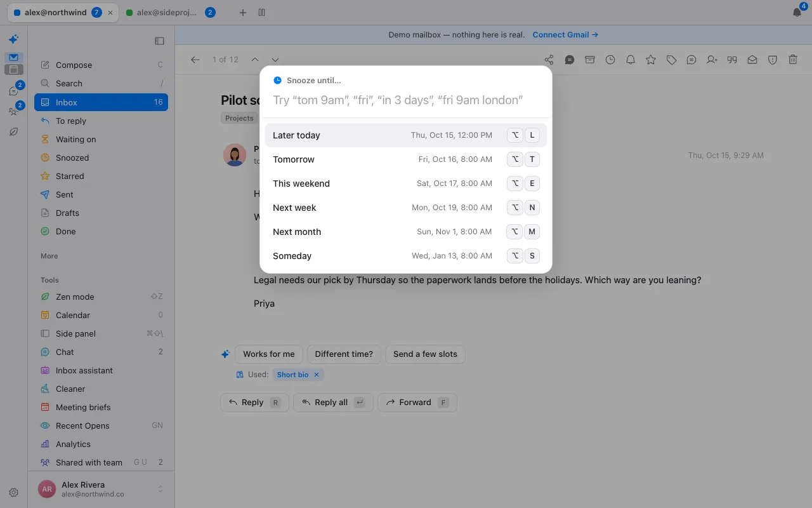
Task: Click the add person icon in toolbar
Action: click(x=712, y=60)
